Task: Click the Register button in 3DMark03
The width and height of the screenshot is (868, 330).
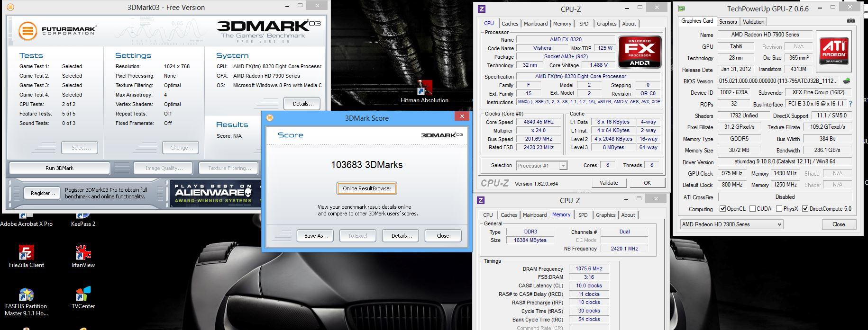Action: click(43, 193)
